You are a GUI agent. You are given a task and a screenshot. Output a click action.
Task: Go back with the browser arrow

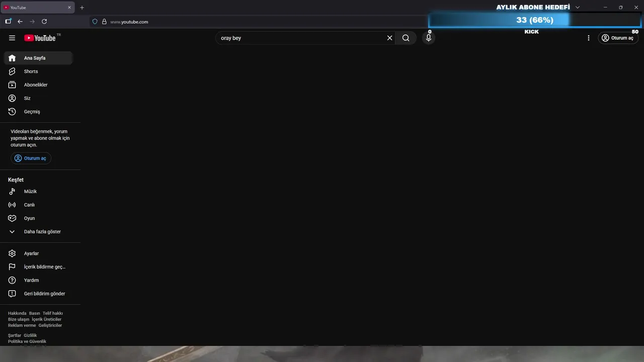tap(20, 22)
